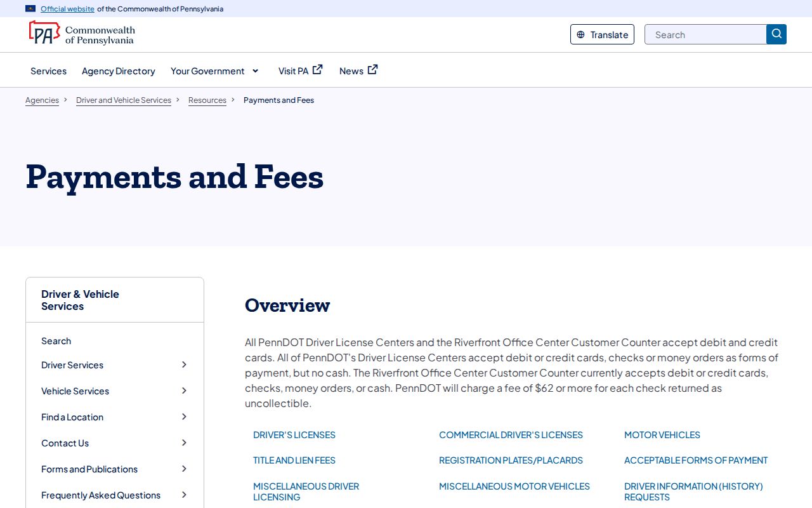Select Vehicle Services sidebar item

click(x=75, y=391)
